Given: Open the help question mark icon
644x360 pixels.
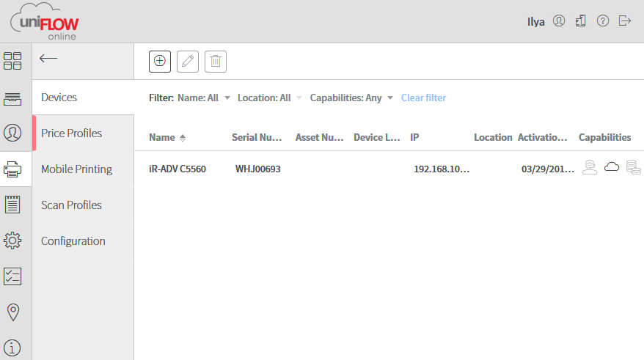Looking at the screenshot, I should coord(603,21).
